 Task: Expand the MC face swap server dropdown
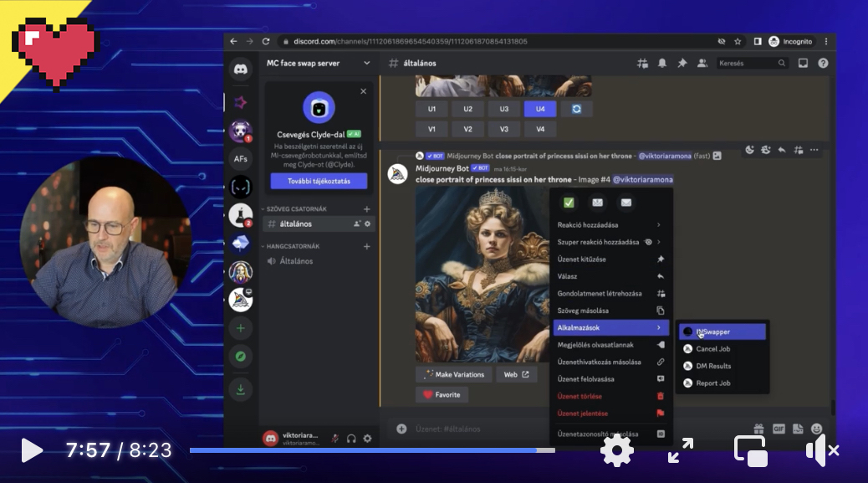pos(367,63)
